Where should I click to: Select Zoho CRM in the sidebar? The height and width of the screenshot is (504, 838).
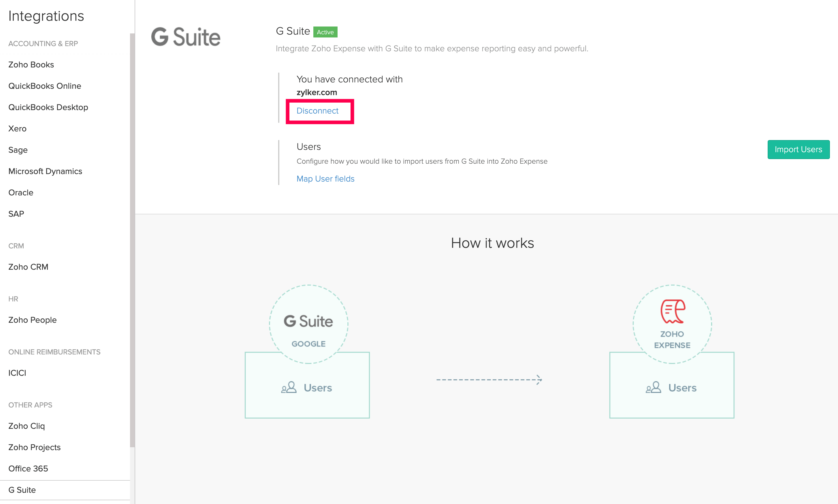(28, 267)
